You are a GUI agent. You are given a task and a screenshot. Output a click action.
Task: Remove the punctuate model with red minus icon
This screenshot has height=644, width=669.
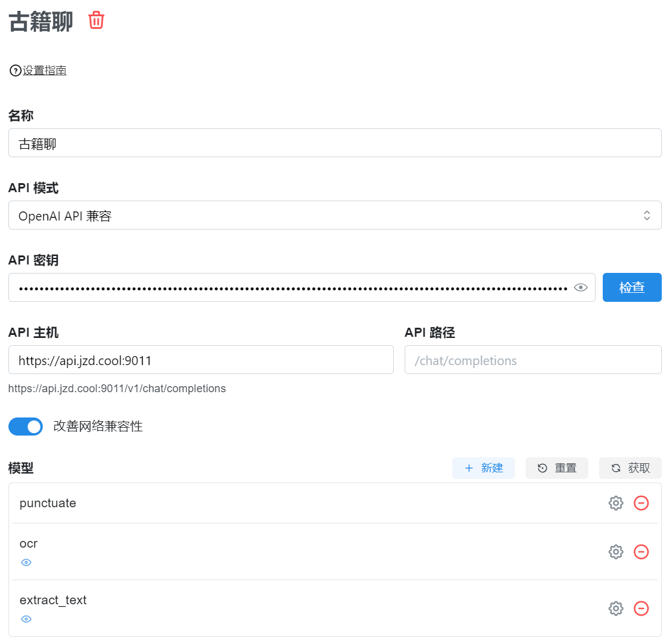point(641,503)
